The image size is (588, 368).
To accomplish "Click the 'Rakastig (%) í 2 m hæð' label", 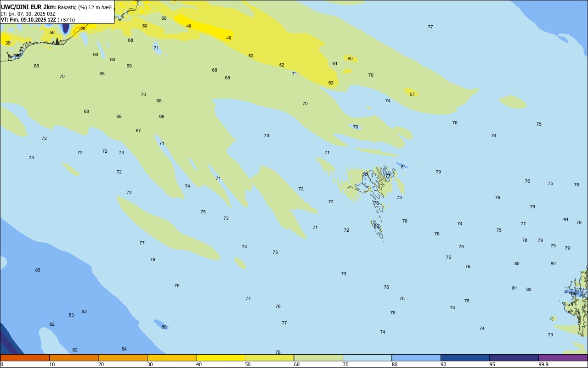I will tap(85, 7).
